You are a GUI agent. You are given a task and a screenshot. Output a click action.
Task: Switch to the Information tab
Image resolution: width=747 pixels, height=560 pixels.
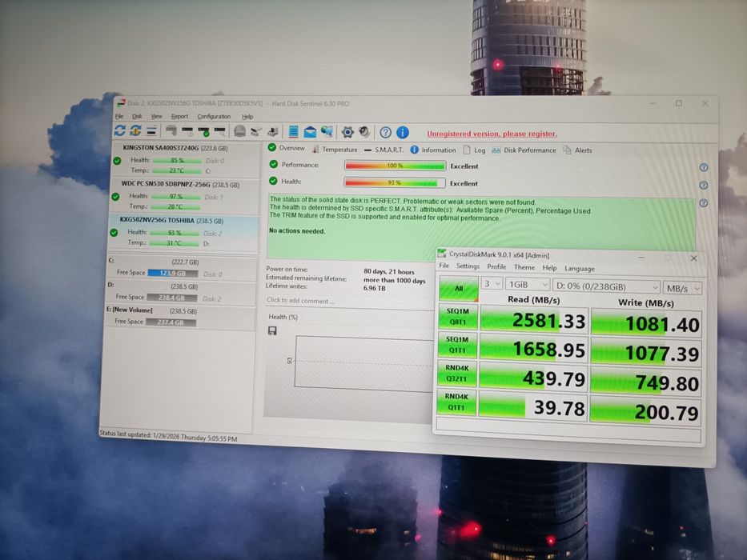[433, 150]
